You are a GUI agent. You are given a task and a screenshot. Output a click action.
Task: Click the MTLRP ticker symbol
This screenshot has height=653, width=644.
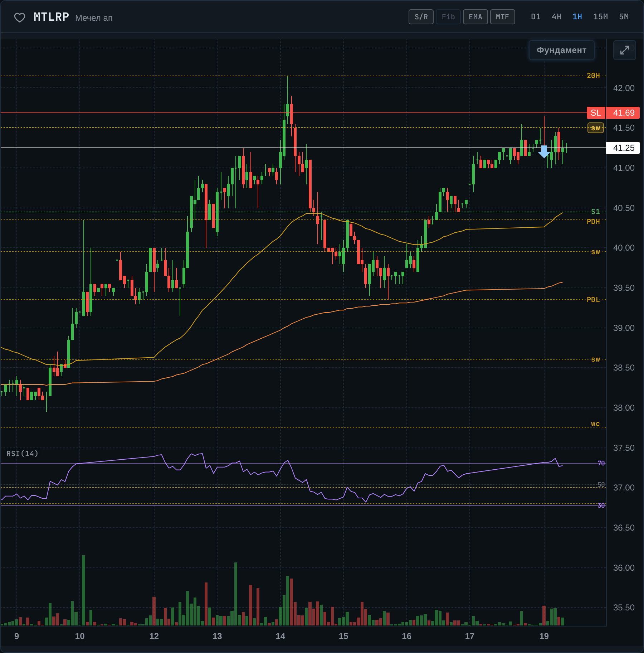[x=51, y=17]
